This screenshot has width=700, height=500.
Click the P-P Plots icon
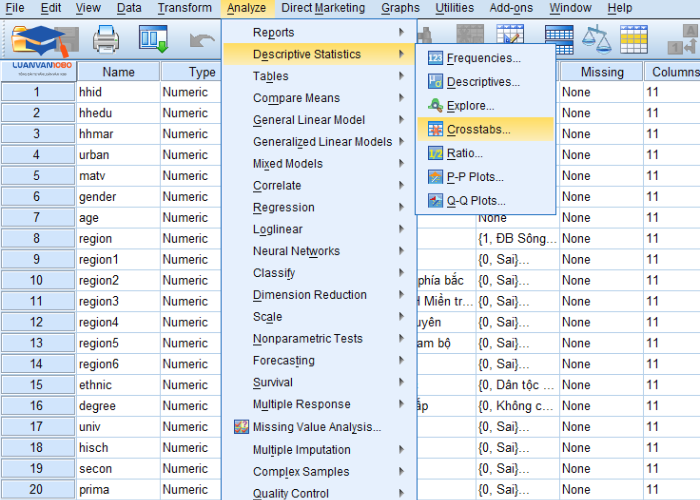click(435, 177)
